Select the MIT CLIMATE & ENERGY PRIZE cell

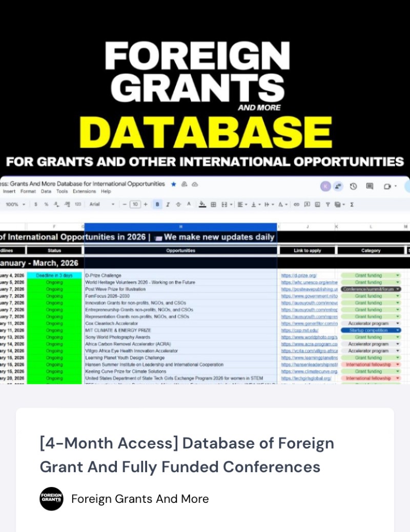(x=181, y=330)
